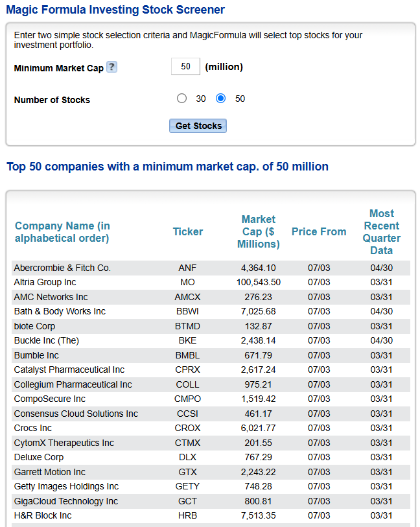The width and height of the screenshot is (420, 527).
Task: Click the GTX ticker symbol
Action: (x=187, y=472)
